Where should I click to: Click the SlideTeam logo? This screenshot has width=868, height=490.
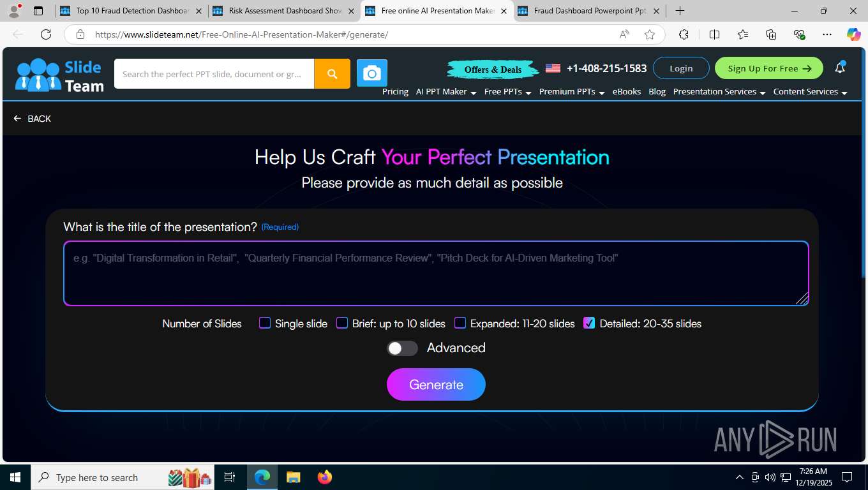coord(59,75)
